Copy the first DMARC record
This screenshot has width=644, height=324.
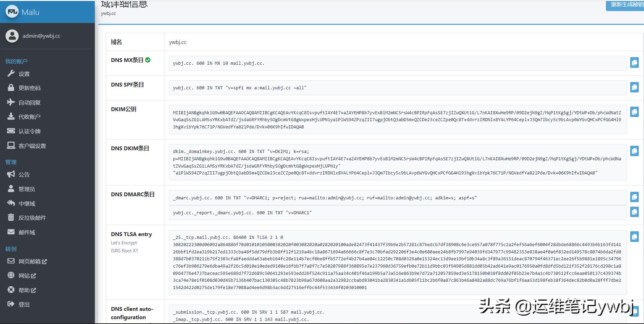(635, 197)
